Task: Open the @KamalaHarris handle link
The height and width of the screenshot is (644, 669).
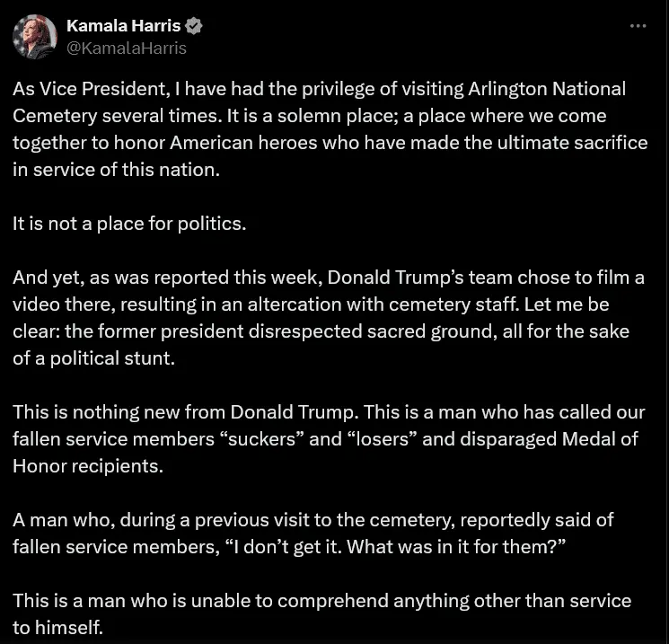Action: [127, 49]
